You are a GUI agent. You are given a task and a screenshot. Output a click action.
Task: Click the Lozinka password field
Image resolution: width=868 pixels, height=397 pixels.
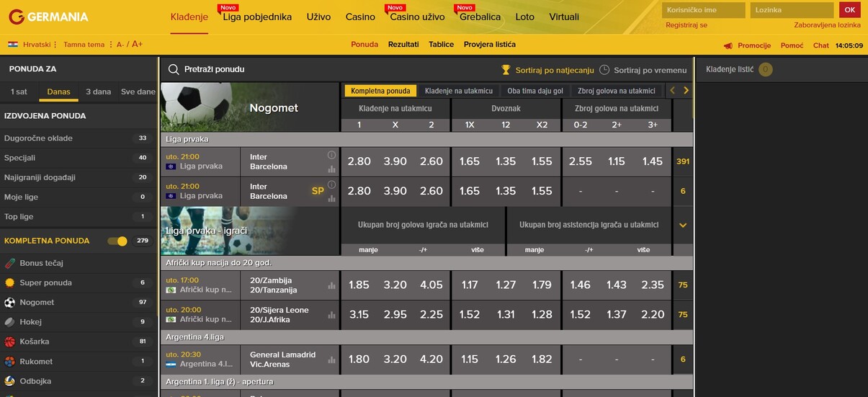pos(792,10)
